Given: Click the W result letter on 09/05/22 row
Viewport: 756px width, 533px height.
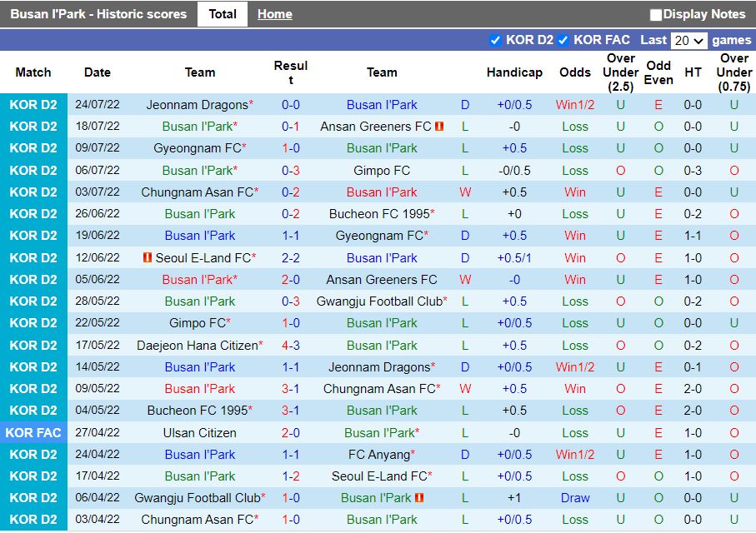Looking at the screenshot, I should click(465, 389).
